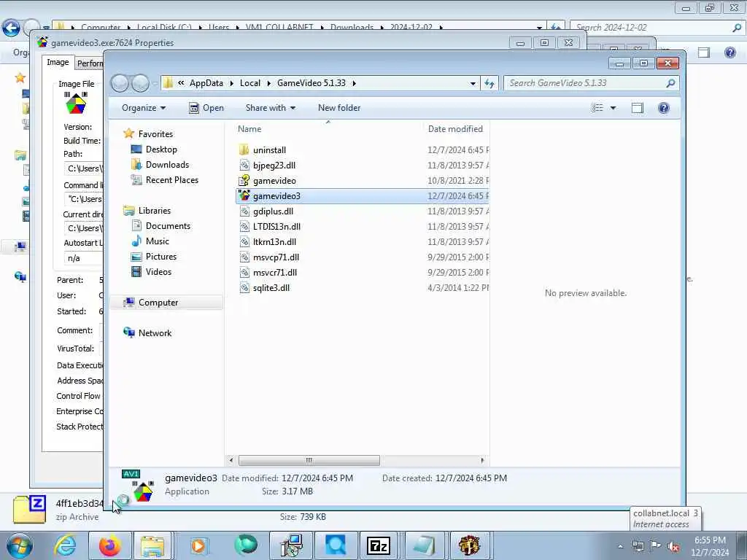The height and width of the screenshot is (560, 747).
Task: Select the gdiplus.dll file icon
Action: click(244, 211)
